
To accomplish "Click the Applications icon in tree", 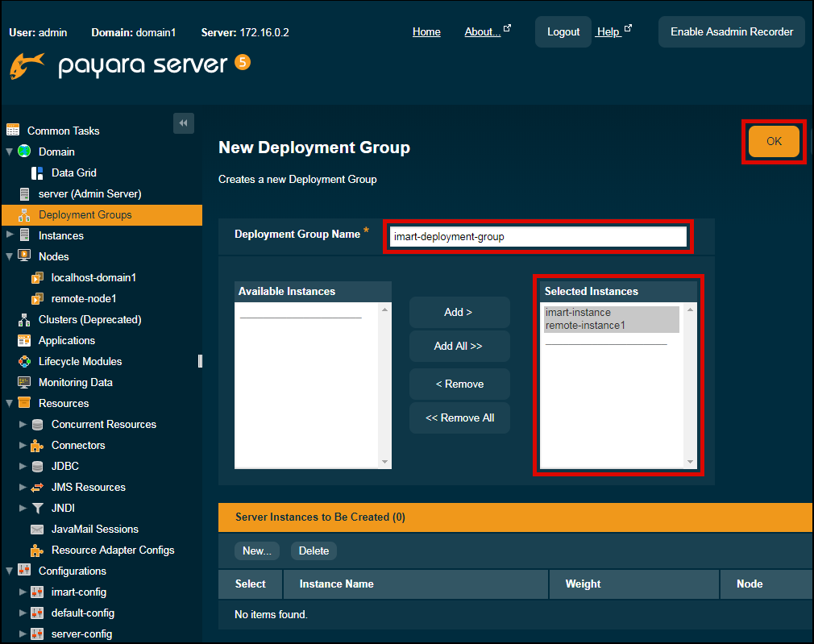I will 24,340.
